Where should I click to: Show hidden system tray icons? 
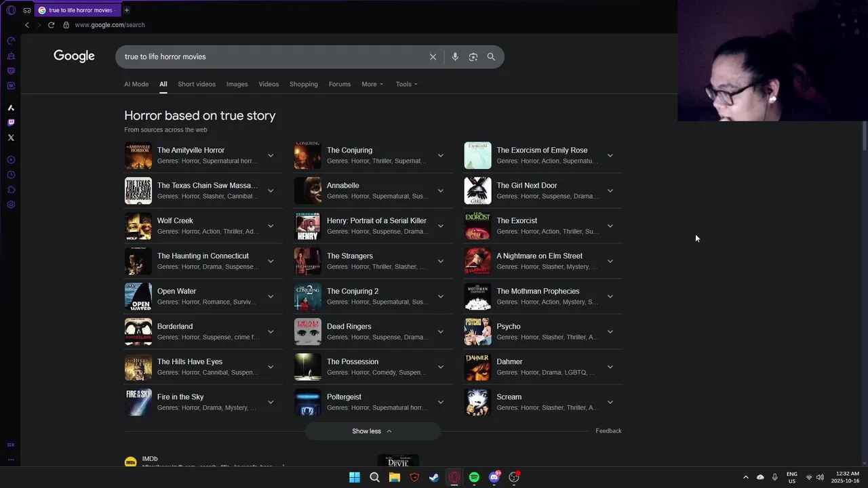coord(746,477)
